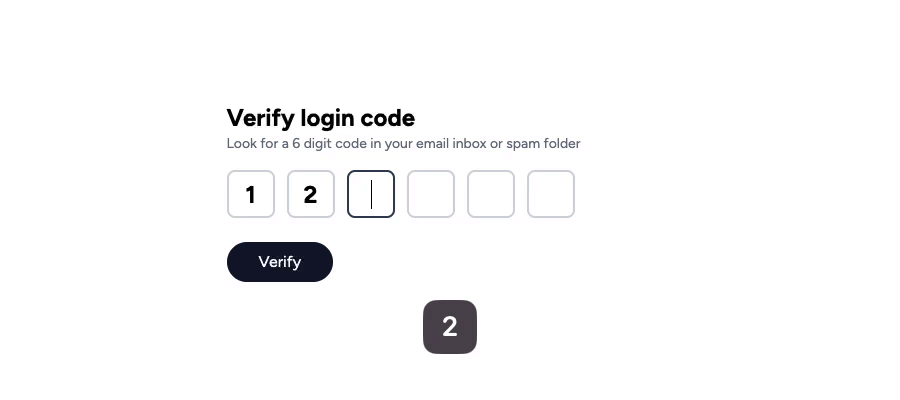
Task: Click the fourth empty code digit box
Action: 431,194
